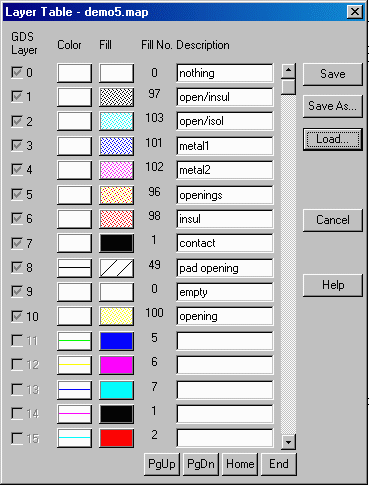
Task: Open layer 2 cyan fill swatch
Action: tap(116, 121)
